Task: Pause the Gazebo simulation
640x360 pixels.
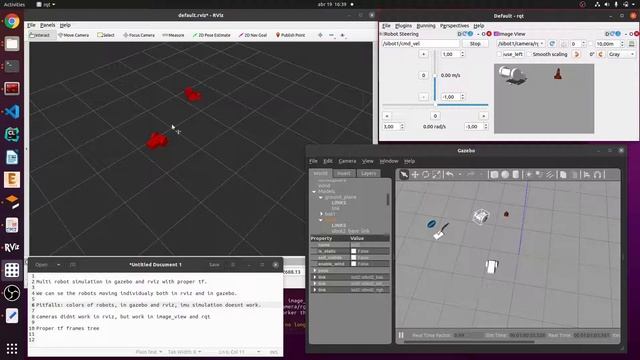Action: click(401, 335)
